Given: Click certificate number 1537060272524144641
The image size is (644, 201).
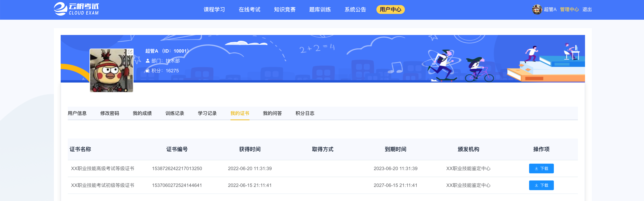Looking at the screenshot, I should (x=177, y=185).
